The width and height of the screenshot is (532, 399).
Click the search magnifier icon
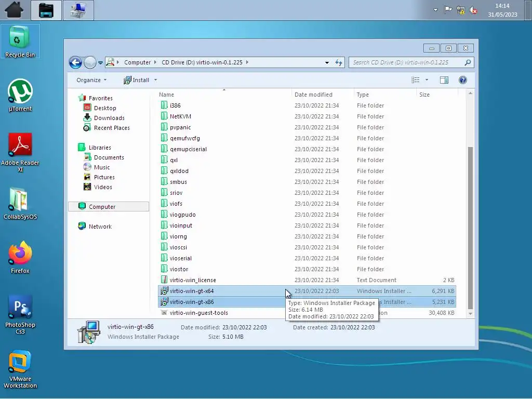468,62
